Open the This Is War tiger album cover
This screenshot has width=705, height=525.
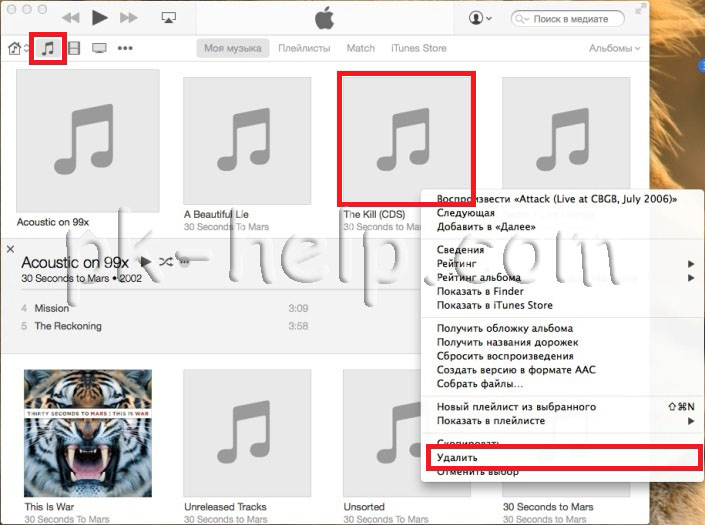click(x=88, y=433)
